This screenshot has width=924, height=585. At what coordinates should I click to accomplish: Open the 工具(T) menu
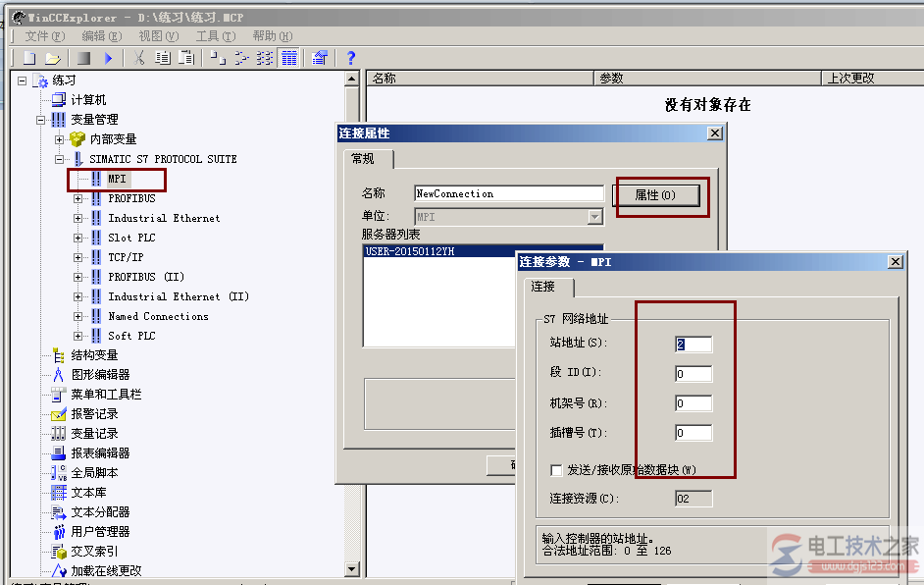[216, 36]
